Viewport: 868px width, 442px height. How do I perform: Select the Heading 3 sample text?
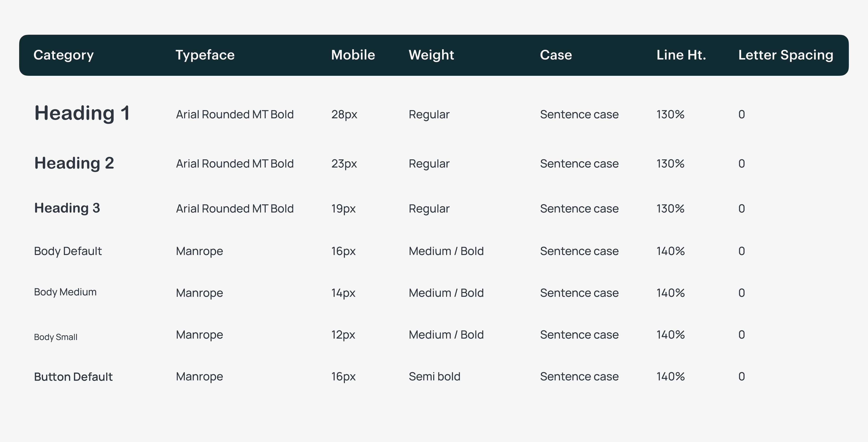67,208
